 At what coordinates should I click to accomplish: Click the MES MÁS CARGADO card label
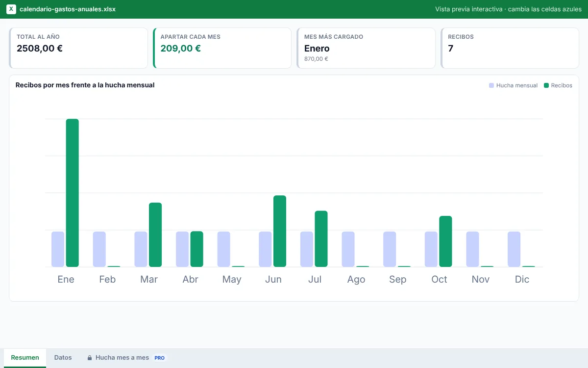pos(334,37)
